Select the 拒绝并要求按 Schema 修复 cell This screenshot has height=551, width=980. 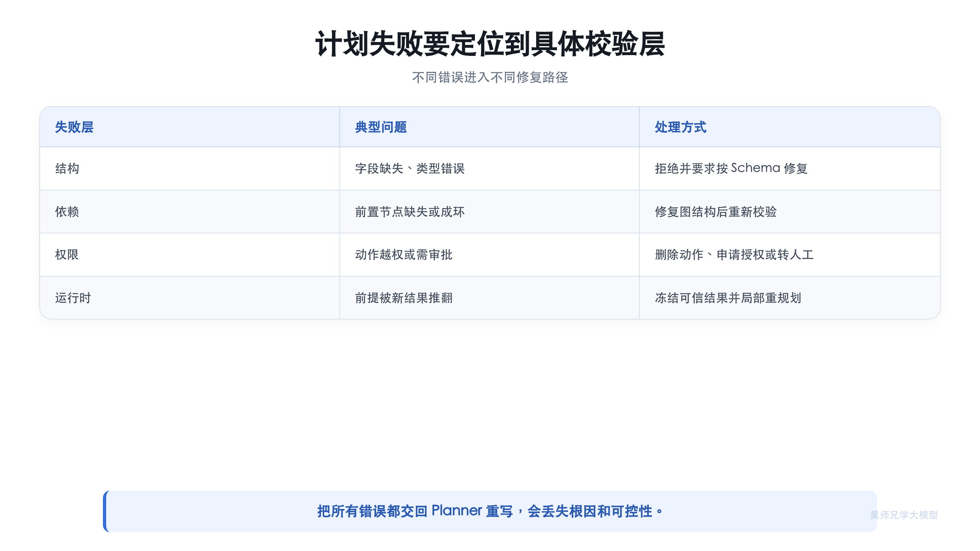tap(790, 169)
